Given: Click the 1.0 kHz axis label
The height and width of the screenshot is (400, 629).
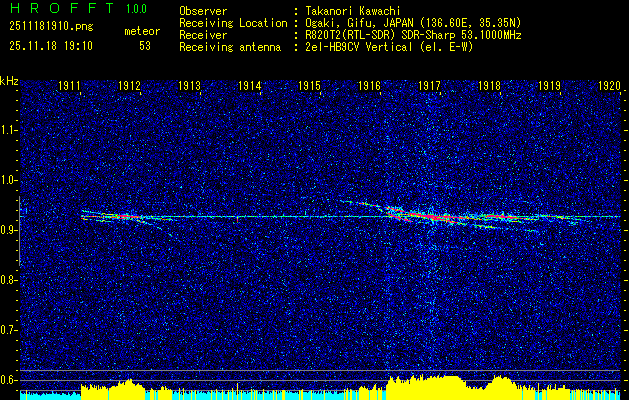Looking at the screenshot, I should click(x=8, y=181).
